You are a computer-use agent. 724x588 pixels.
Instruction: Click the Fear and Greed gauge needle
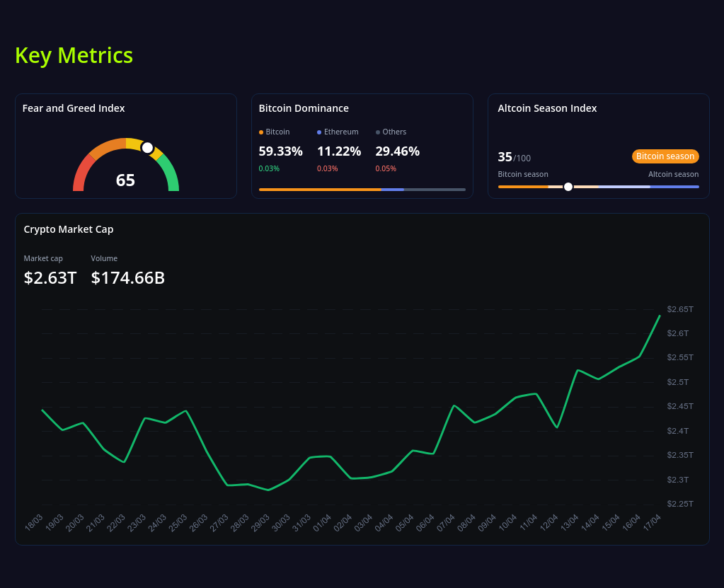point(148,147)
